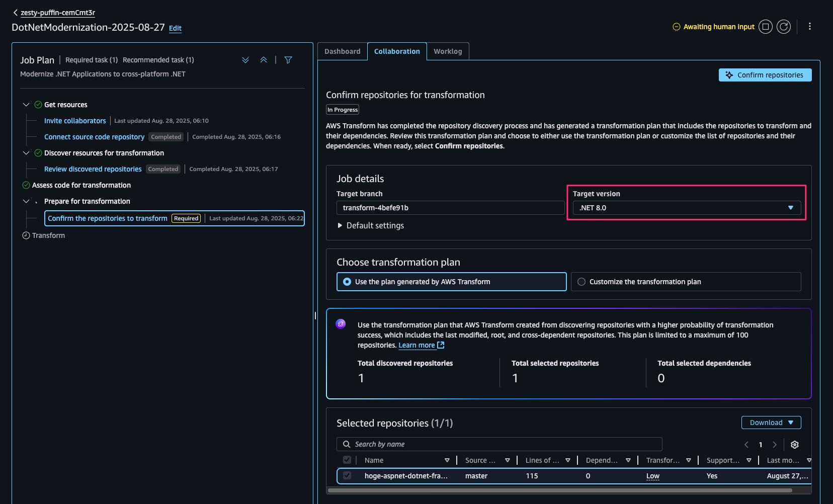Open the Target version .NET 8.0 dropdown
Screen dimensions: 833x504
[x=687, y=208]
